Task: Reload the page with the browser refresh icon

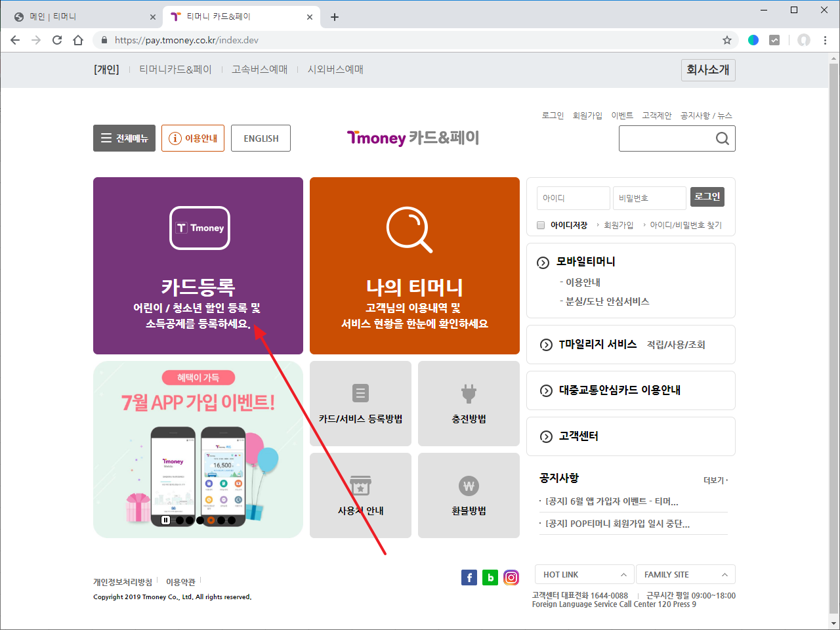Action: 57,40
